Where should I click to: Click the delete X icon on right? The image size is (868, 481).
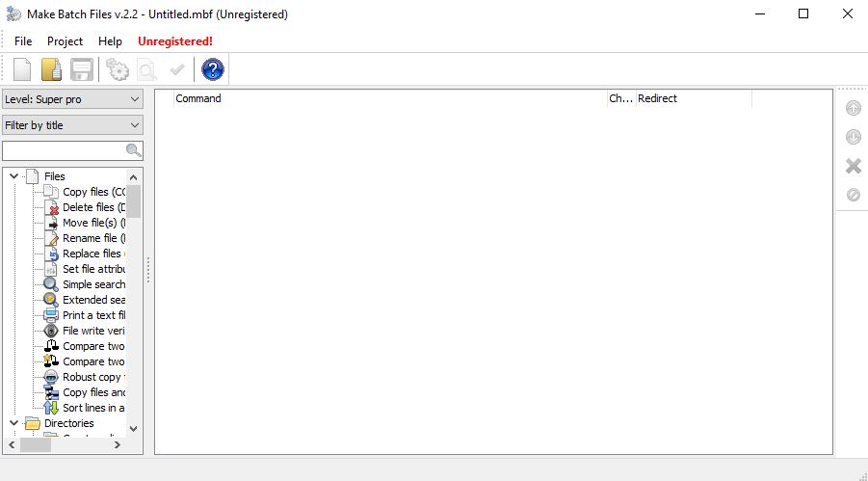click(x=853, y=166)
